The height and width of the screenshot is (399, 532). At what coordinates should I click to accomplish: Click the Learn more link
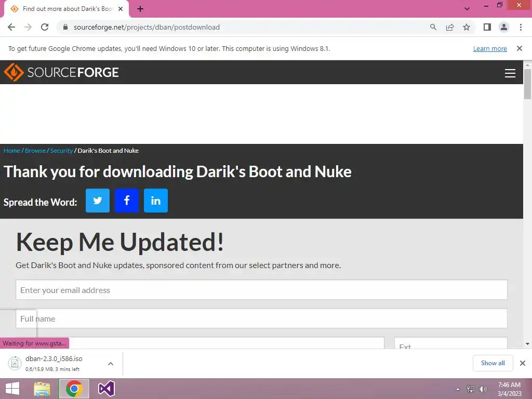[490, 48]
